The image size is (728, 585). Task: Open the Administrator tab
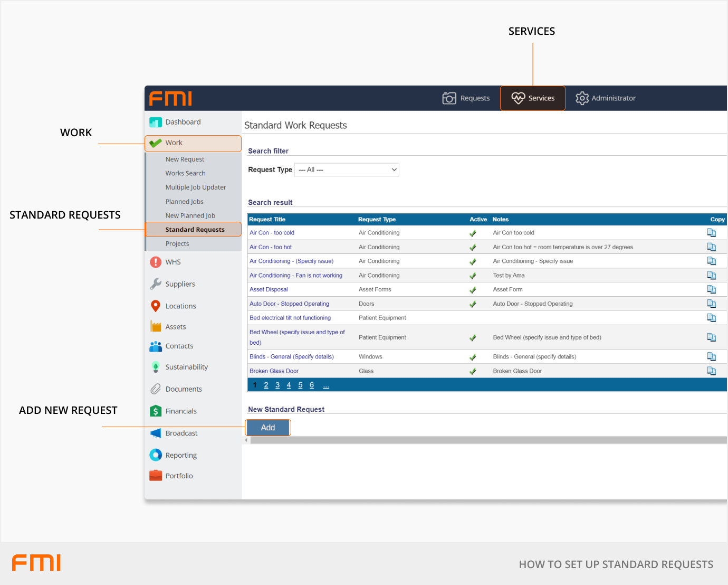(606, 98)
